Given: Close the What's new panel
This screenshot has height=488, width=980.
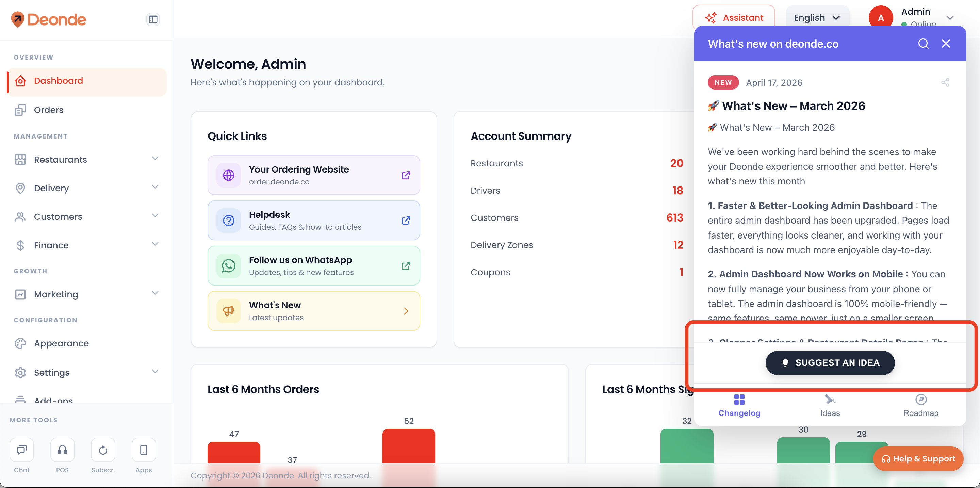Looking at the screenshot, I should click(x=946, y=44).
